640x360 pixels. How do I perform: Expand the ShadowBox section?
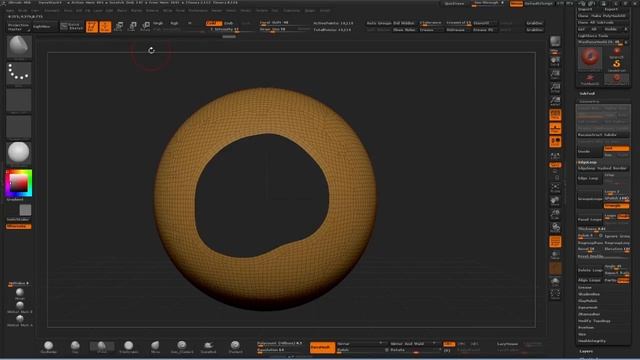[589, 294]
